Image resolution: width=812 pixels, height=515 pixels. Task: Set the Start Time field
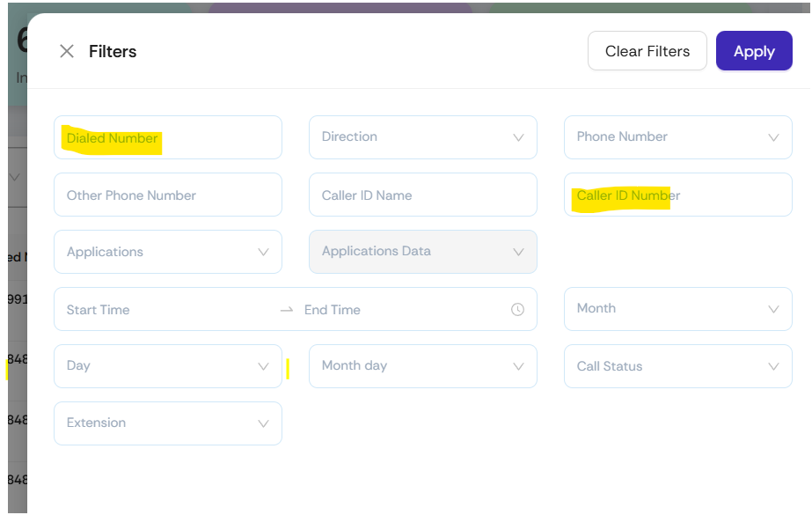(x=158, y=310)
